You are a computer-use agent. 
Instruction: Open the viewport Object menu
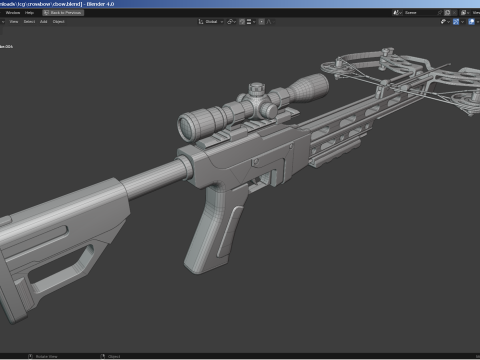coord(59,22)
